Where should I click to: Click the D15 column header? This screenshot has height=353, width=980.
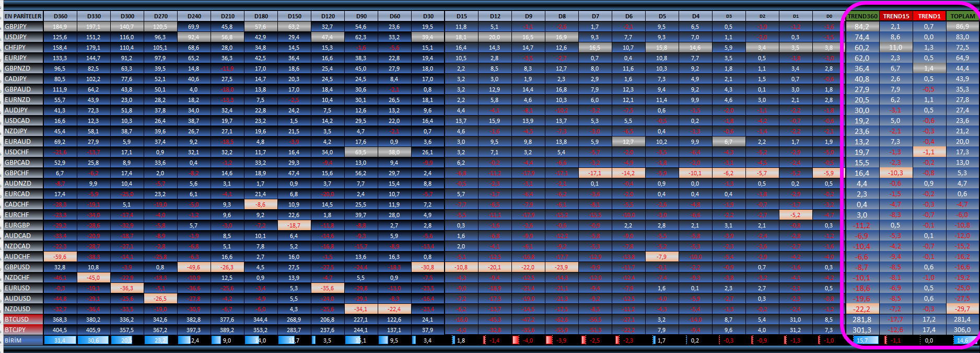pos(461,16)
